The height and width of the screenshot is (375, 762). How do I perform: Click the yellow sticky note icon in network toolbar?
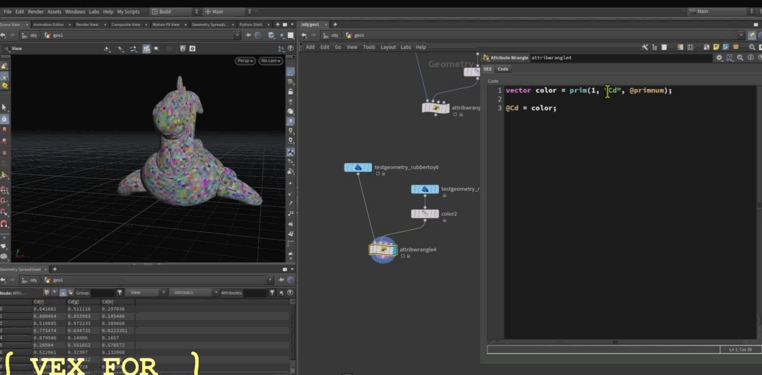coord(716,47)
